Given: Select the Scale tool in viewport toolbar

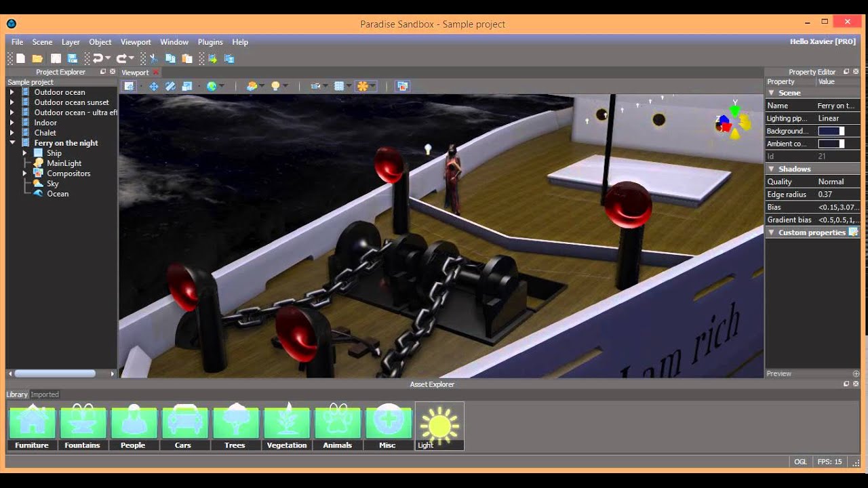Looking at the screenshot, I should coord(187,86).
